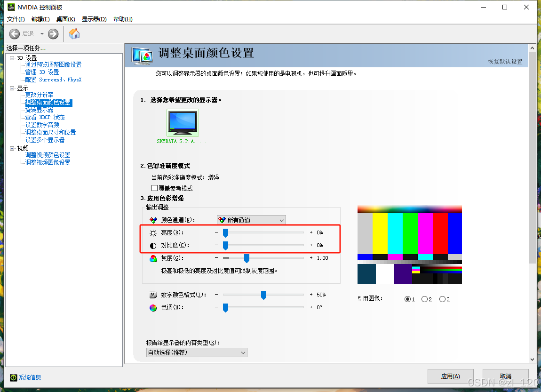Collapse the 显示 tree node
This screenshot has height=392, width=541.
pyautogui.click(x=12, y=88)
